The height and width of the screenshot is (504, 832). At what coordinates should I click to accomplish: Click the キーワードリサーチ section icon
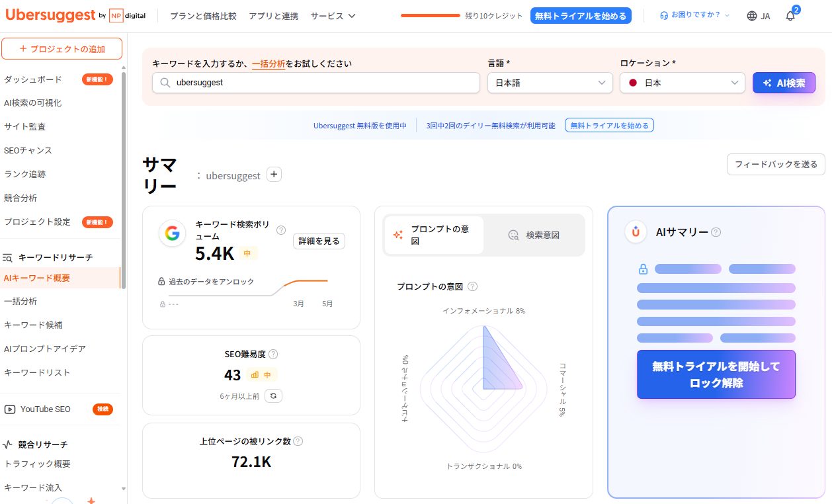click(x=8, y=257)
